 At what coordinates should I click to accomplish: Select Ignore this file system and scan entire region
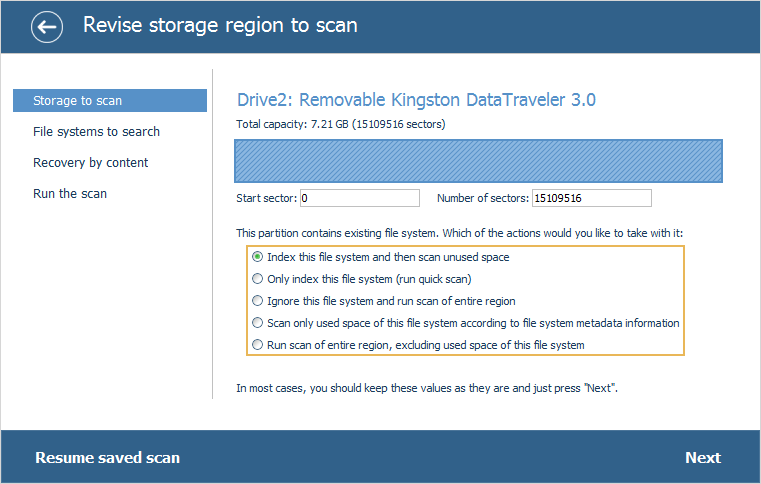coord(259,301)
